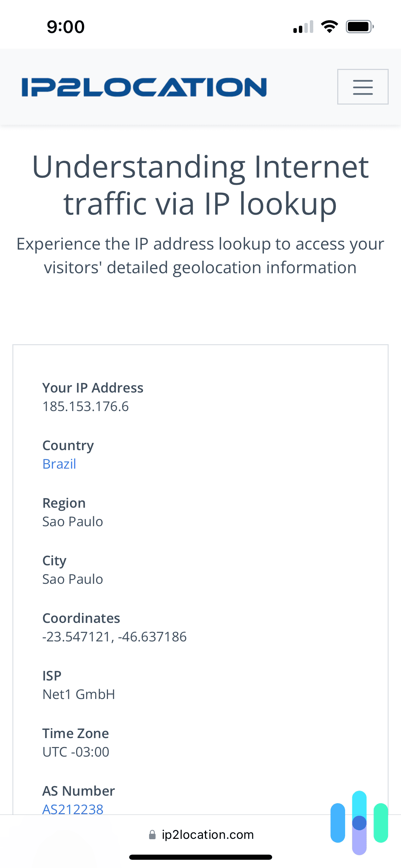Tap the Time Zone value UTC -03:00

coord(75,752)
